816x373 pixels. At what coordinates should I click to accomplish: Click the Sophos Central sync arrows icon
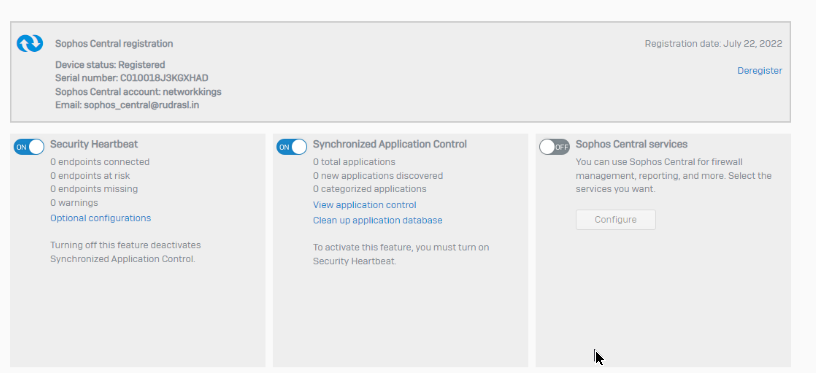pyautogui.click(x=30, y=44)
